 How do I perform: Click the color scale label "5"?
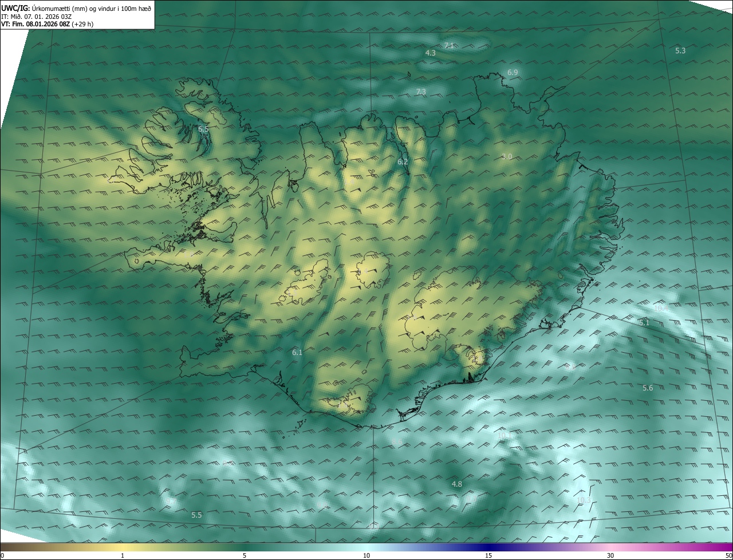[245, 555]
